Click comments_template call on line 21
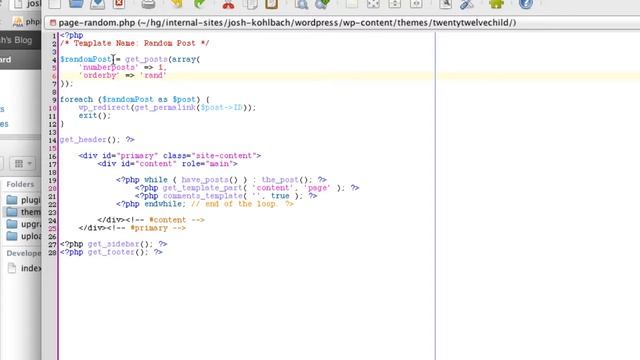 tap(203, 196)
